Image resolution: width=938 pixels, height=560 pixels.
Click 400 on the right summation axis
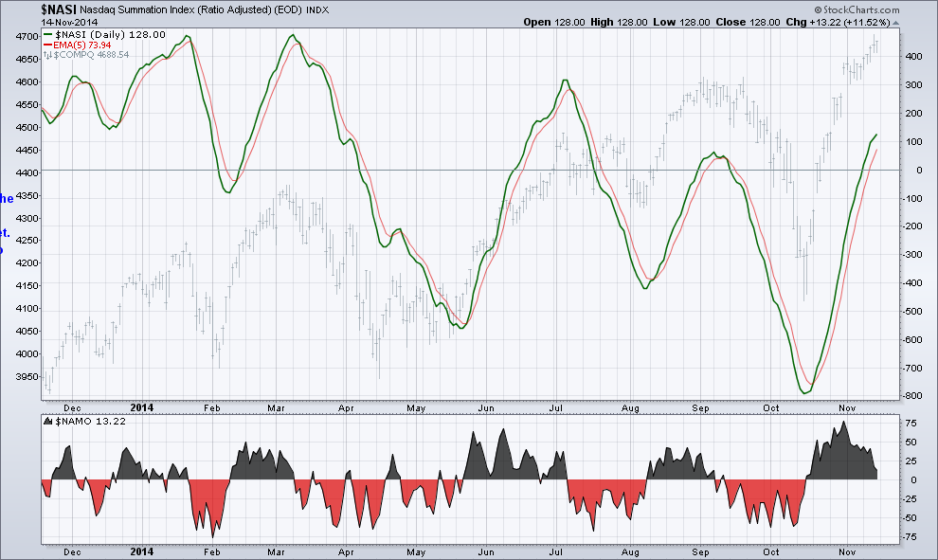coord(913,57)
